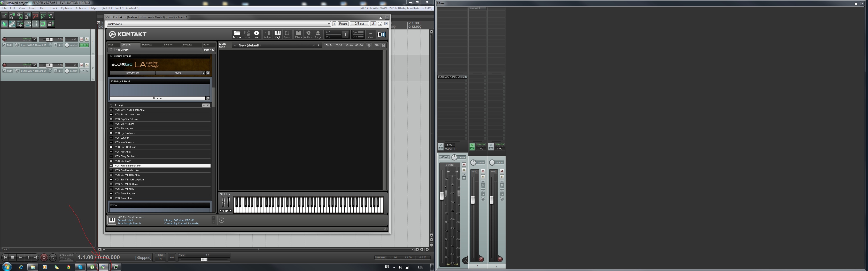Viewport: 868px width, 271px height.
Task: Open the Output mixer icon in Kontakt
Action: point(268,34)
